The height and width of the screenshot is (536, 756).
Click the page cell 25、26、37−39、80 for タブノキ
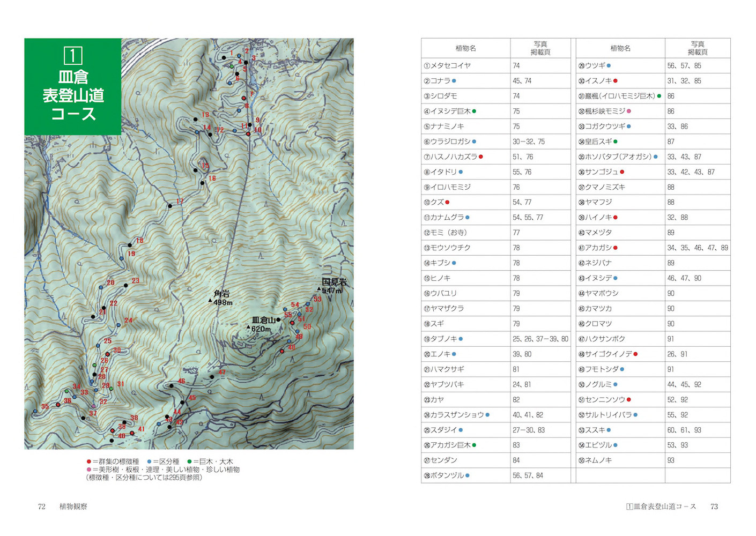pyautogui.click(x=540, y=339)
